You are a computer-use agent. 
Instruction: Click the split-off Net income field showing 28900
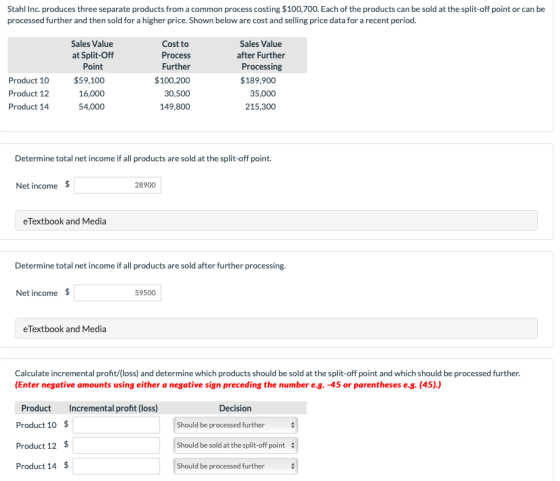(118, 185)
